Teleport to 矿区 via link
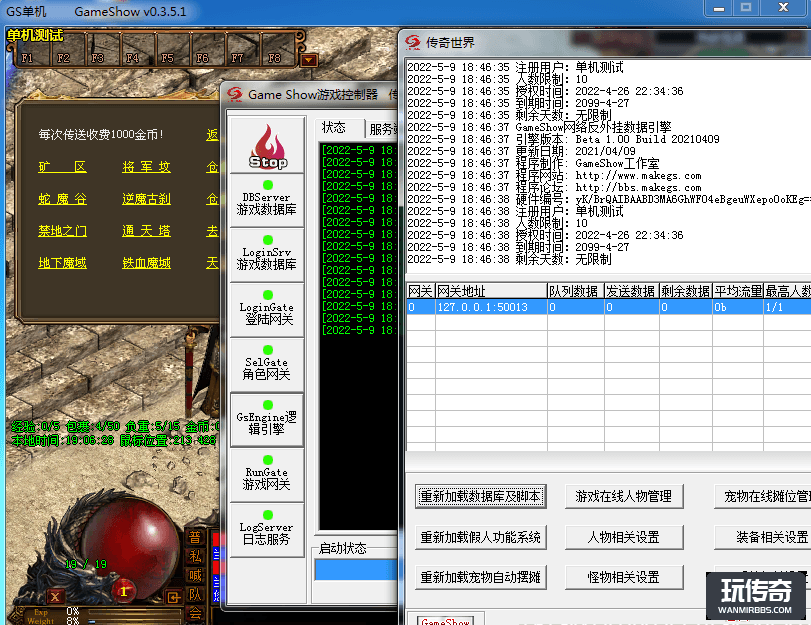The image size is (811, 625). pos(62,167)
